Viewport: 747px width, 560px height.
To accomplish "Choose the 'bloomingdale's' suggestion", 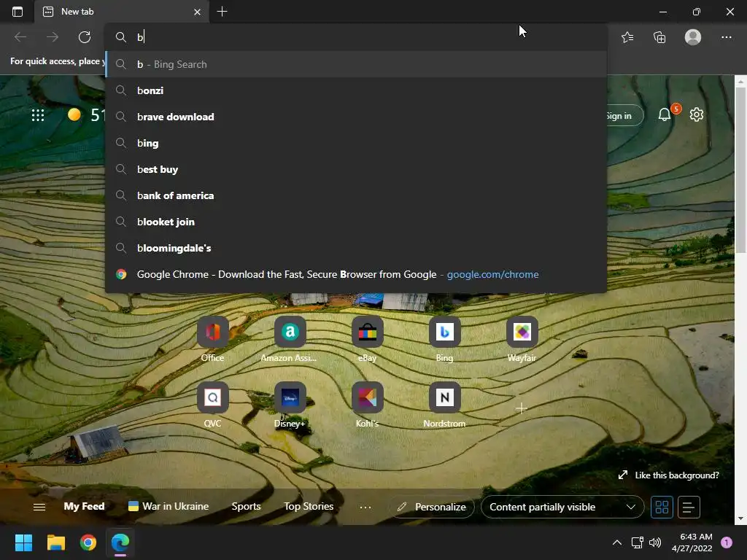I will click(x=356, y=248).
